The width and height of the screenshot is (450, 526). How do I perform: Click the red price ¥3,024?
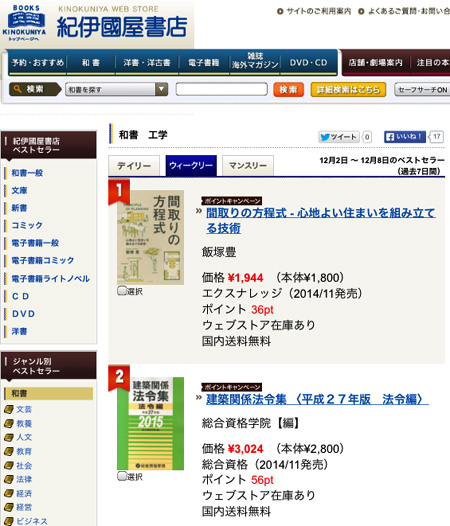coord(245,449)
